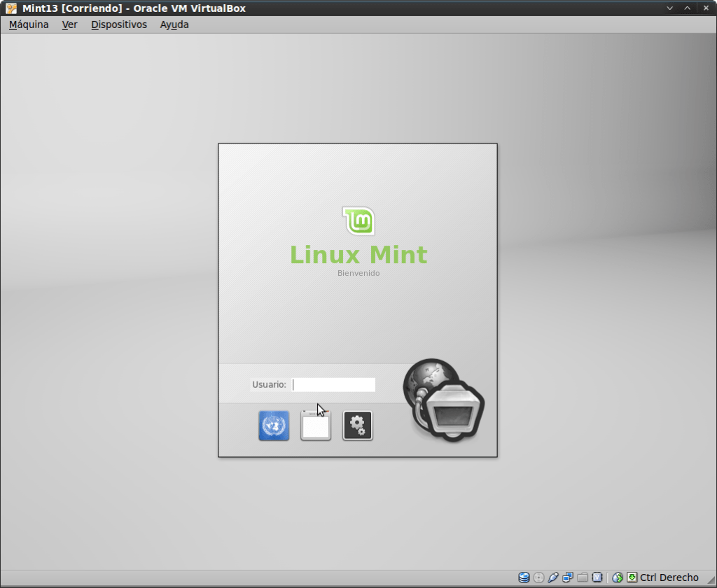Viewport: 717px width, 588px height.
Task: Open the Máquina menu
Action: click(x=28, y=24)
